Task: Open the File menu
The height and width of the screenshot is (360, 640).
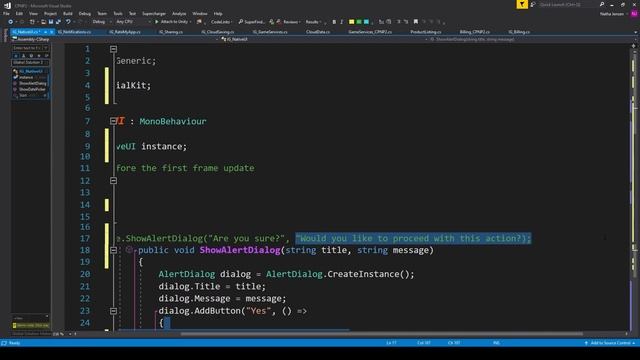Action: point(6,13)
